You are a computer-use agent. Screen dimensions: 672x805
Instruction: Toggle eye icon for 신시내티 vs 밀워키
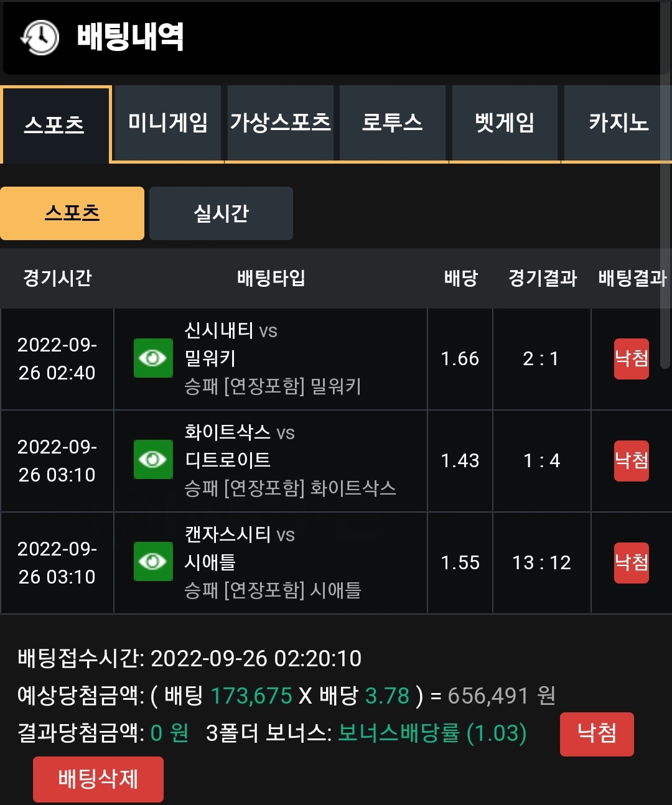click(x=153, y=358)
